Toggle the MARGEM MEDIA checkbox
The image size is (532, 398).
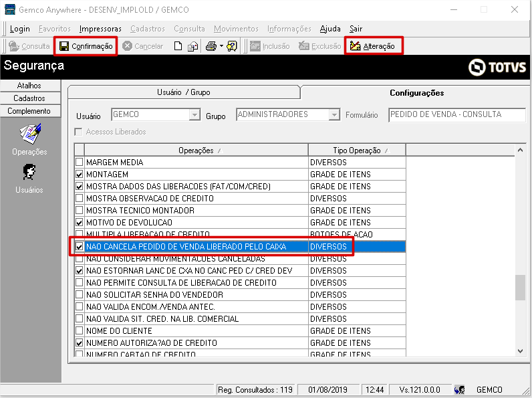(x=79, y=162)
